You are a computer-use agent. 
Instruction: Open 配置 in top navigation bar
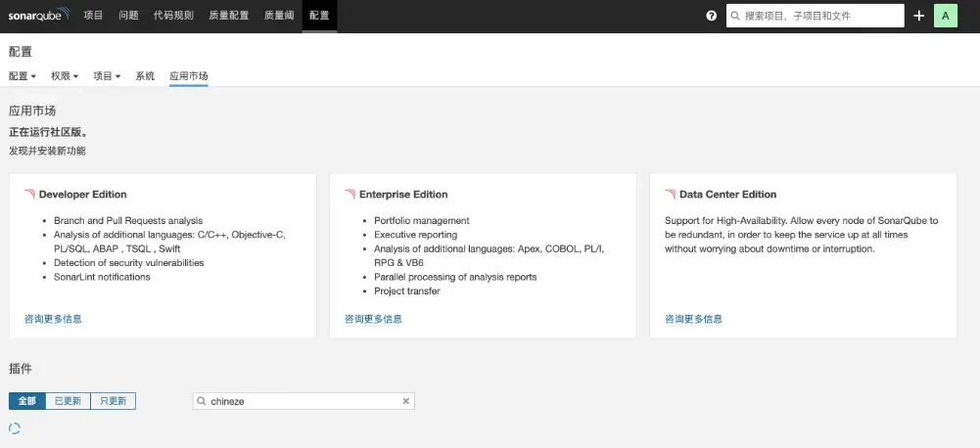point(319,16)
